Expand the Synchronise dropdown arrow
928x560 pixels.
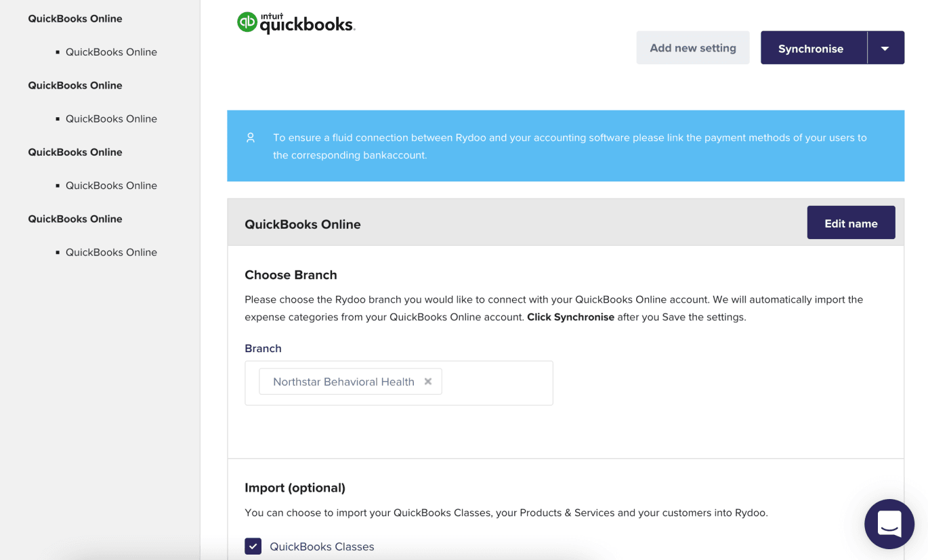coord(885,48)
